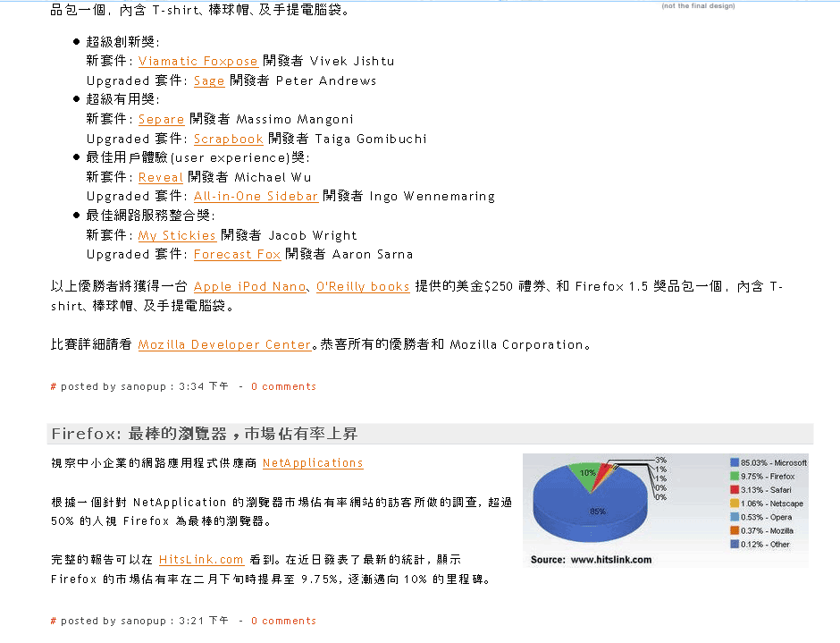Open 0 comments on 3:21 post
The height and width of the screenshot is (643, 840).
(283, 621)
